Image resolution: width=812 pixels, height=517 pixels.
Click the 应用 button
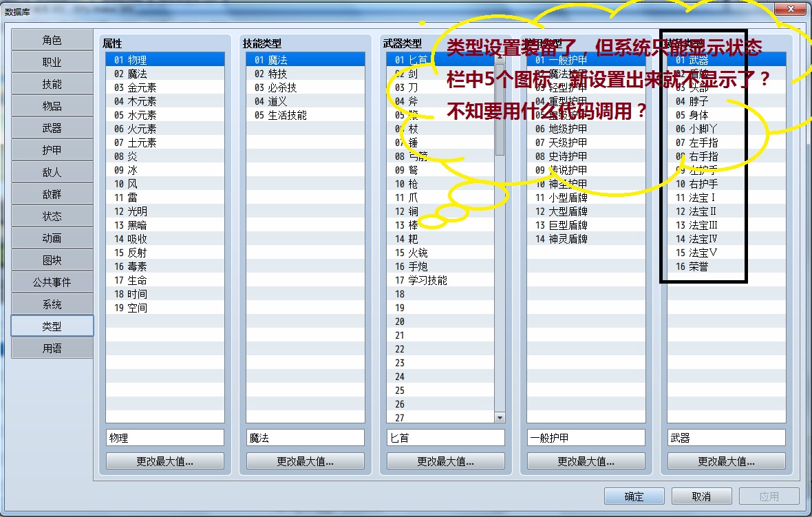(769, 496)
